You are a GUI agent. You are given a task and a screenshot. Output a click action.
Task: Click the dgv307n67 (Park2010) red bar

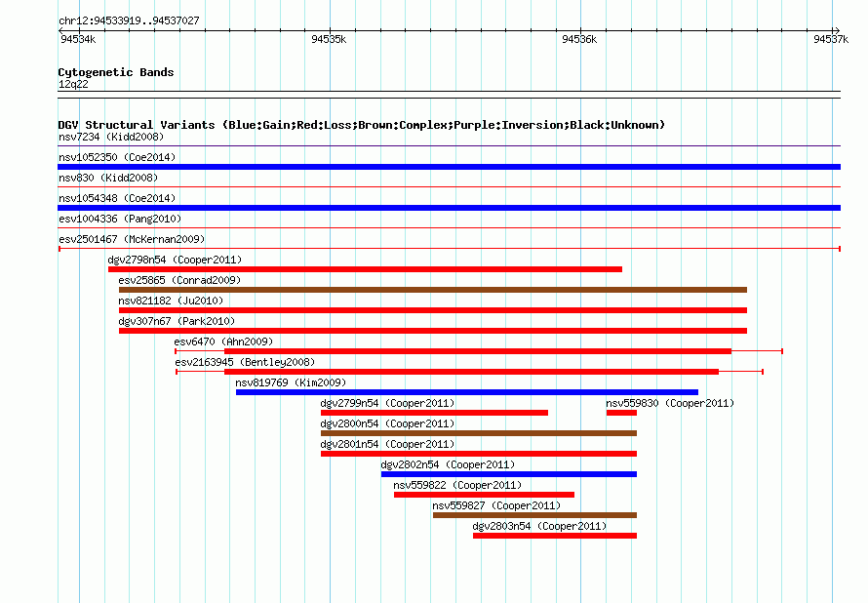point(433,331)
